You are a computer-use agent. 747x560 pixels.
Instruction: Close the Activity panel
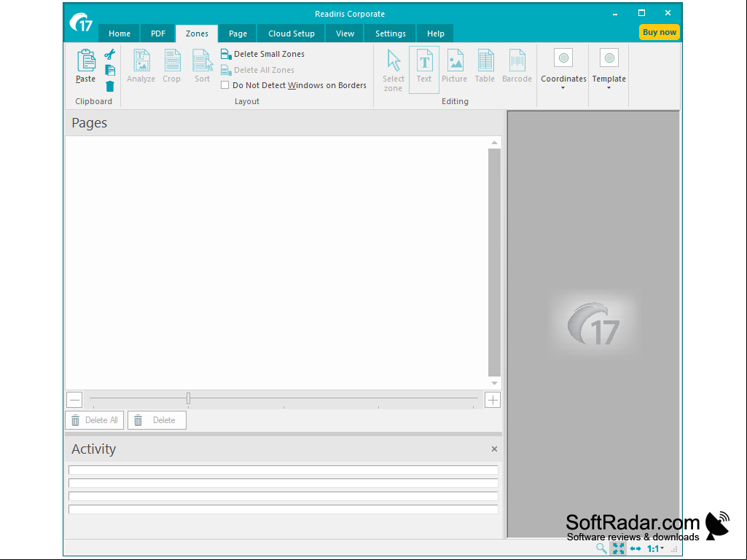coord(495,449)
